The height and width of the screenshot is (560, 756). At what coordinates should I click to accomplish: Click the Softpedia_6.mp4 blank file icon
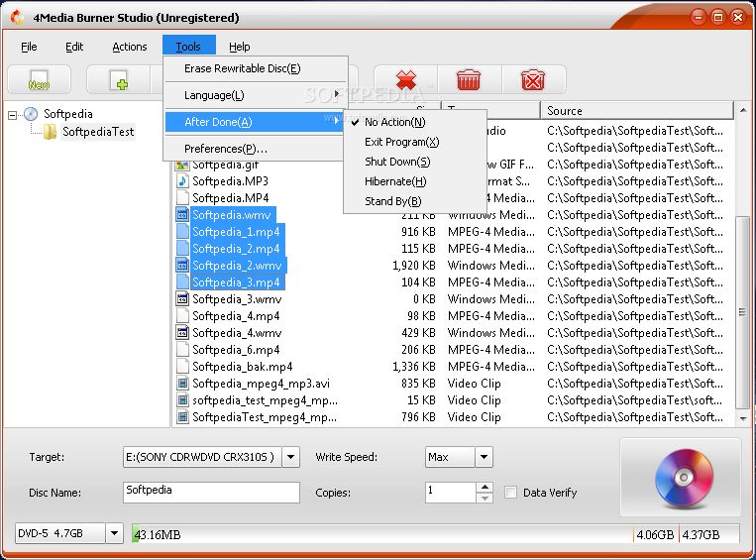click(182, 350)
